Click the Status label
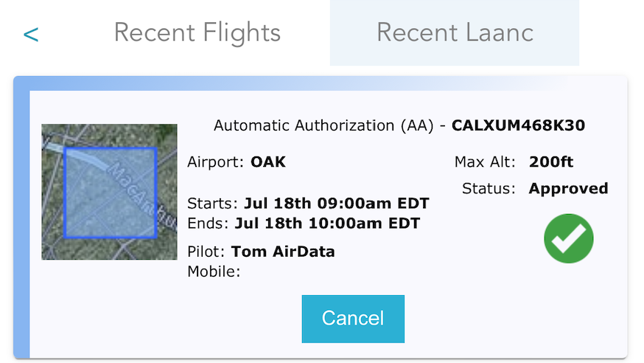Screen dimensions: 644x363 coord(489,189)
